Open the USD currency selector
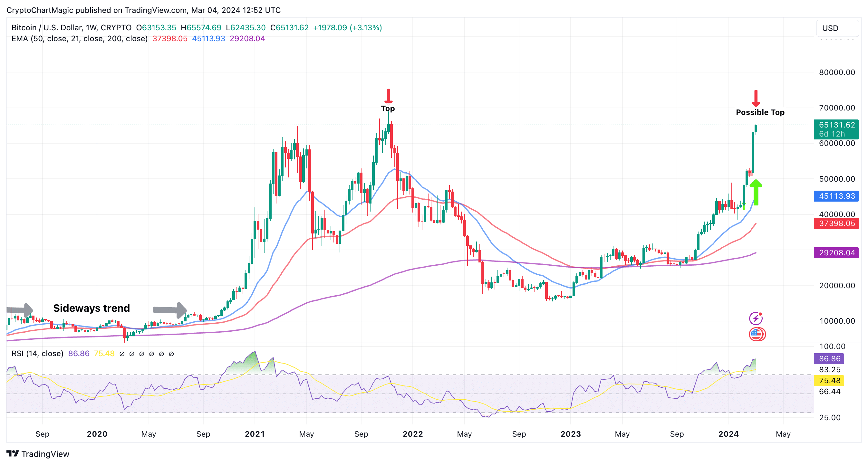Viewport: 868px width, 465px height. click(x=837, y=28)
